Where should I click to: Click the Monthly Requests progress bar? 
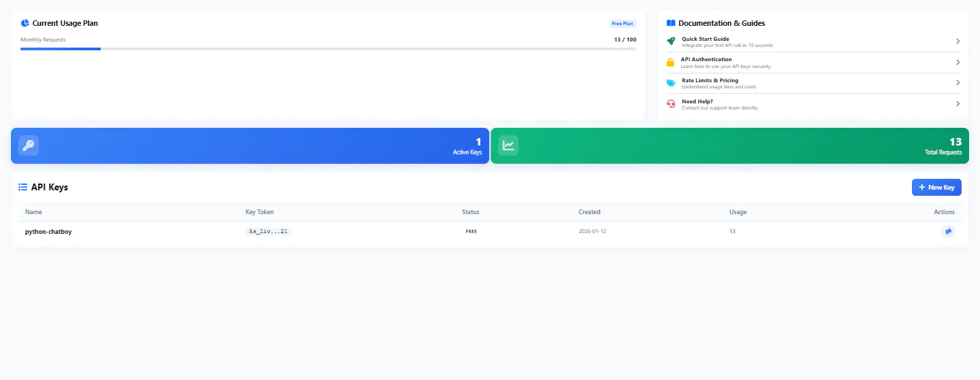click(x=328, y=49)
